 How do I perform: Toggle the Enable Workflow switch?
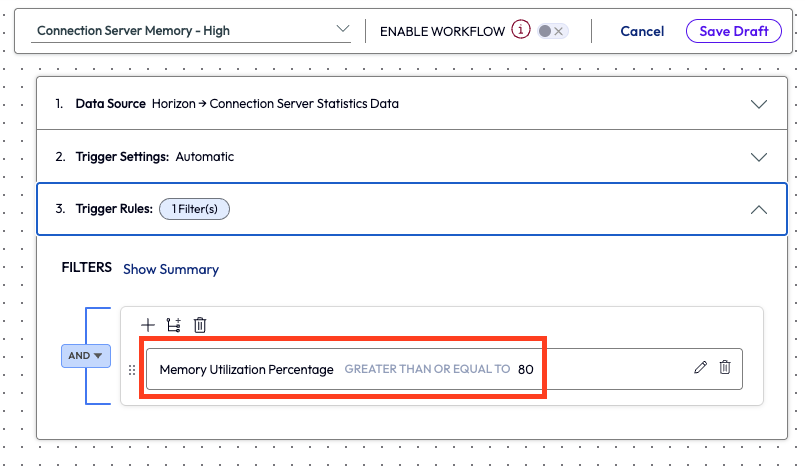[551, 31]
